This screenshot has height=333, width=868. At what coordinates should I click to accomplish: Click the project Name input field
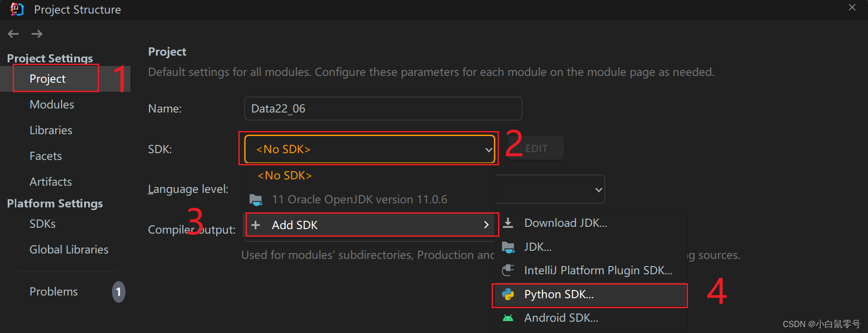tap(383, 108)
